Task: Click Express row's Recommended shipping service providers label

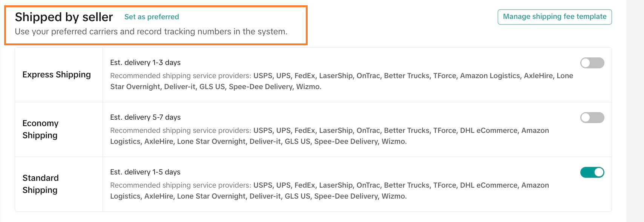Action: [x=181, y=76]
